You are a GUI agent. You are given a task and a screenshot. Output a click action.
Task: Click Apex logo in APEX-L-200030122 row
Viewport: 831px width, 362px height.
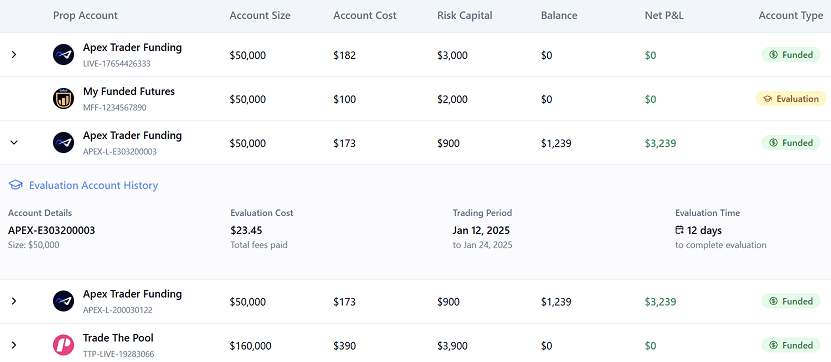(64, 301)
